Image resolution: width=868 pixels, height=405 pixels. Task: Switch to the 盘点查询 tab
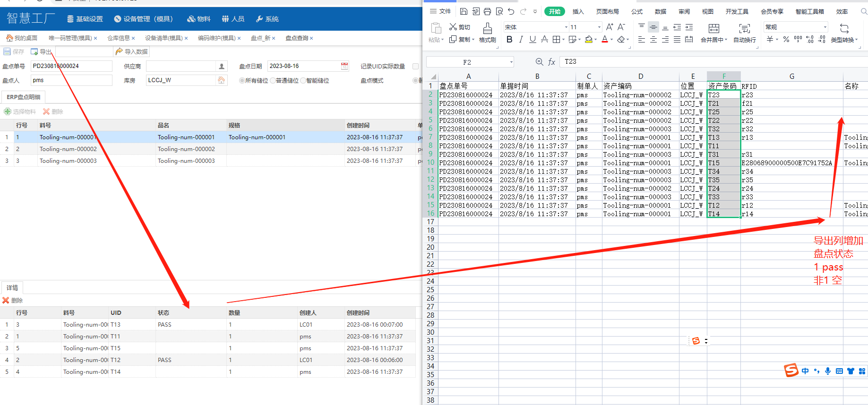click(x=297, y=38)
